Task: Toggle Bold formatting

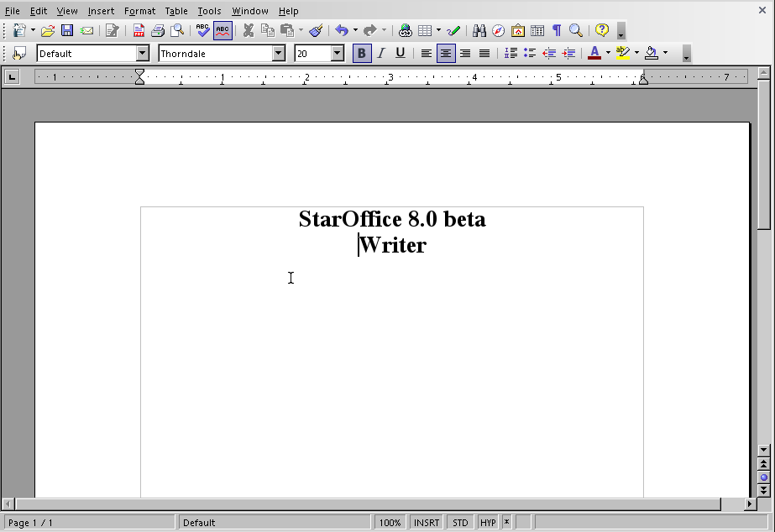Action: 362,54
